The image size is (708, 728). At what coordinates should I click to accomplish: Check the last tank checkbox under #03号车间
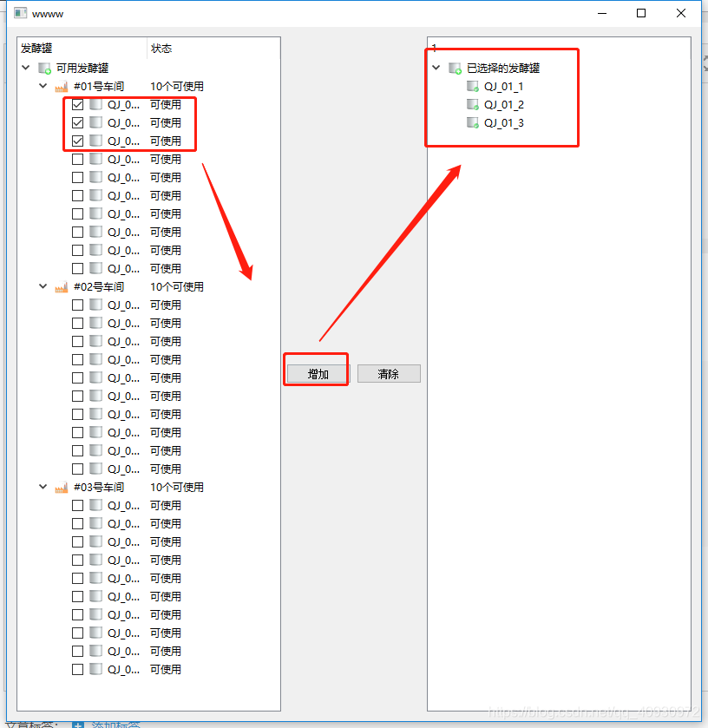(x=78, y=669)
